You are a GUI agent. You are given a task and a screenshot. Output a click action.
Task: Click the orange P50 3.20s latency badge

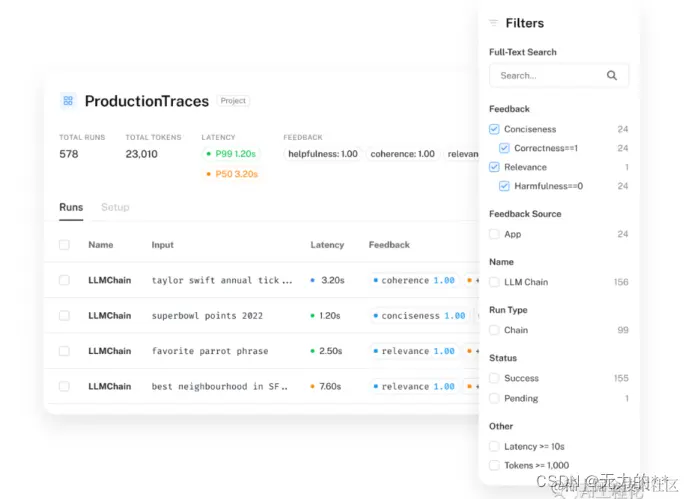pyautogui.click(x=232, y=174)
